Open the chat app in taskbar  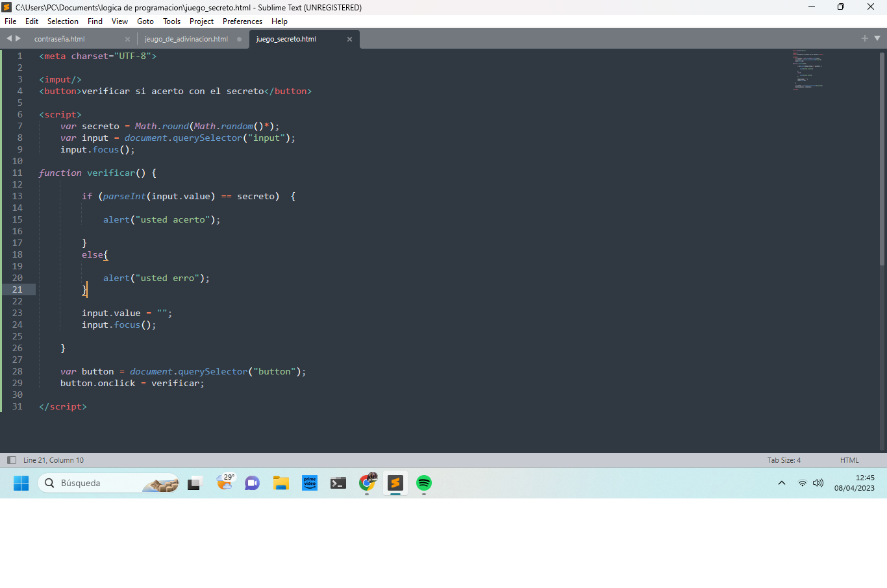[253, 483]
